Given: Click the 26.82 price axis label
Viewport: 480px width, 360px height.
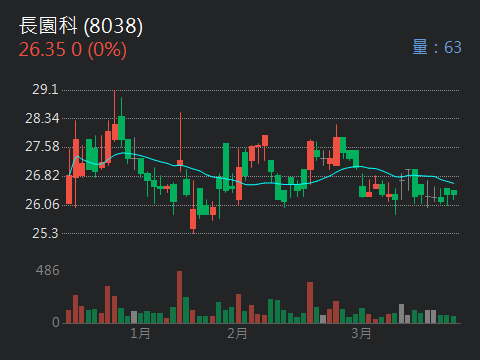Looking at the screenshot, I should (42, 176).
